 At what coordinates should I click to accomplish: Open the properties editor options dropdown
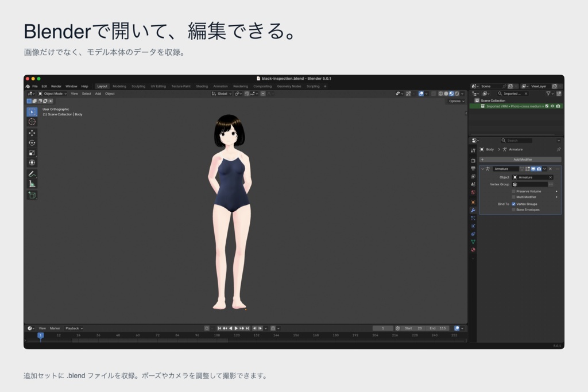(559, 141)
